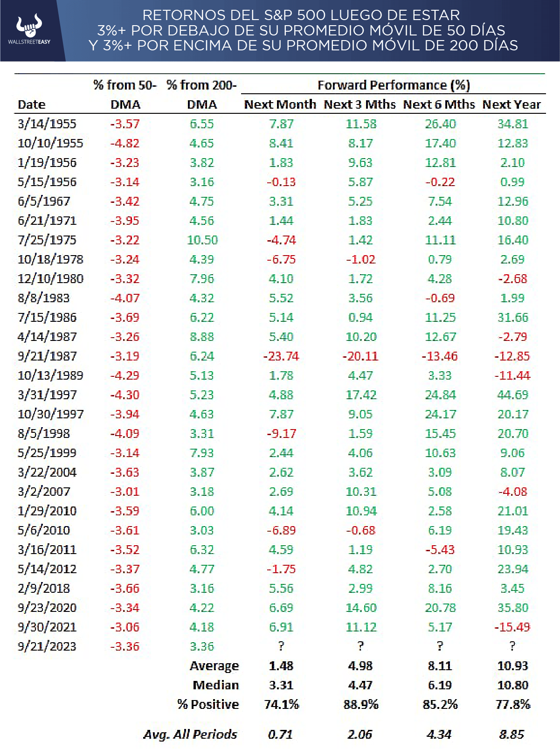Select the 9/21/2023 date cell

pyautogui.click(x=47, y=647)
